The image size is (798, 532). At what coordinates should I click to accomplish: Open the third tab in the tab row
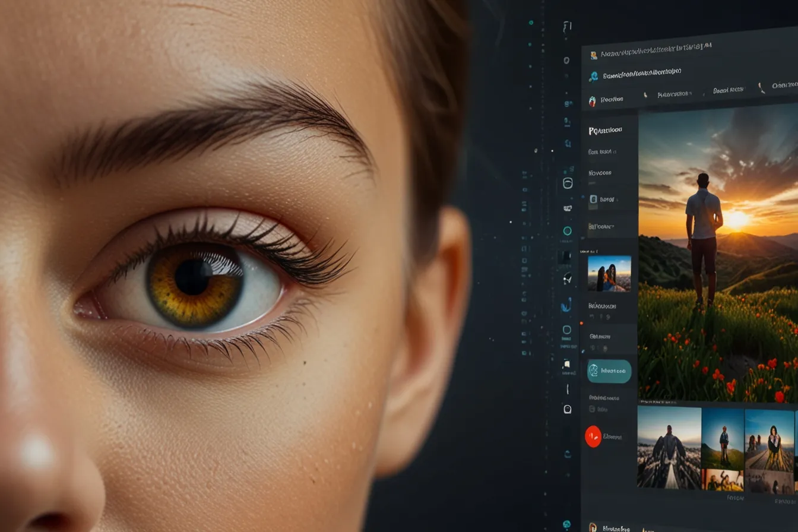728,90
